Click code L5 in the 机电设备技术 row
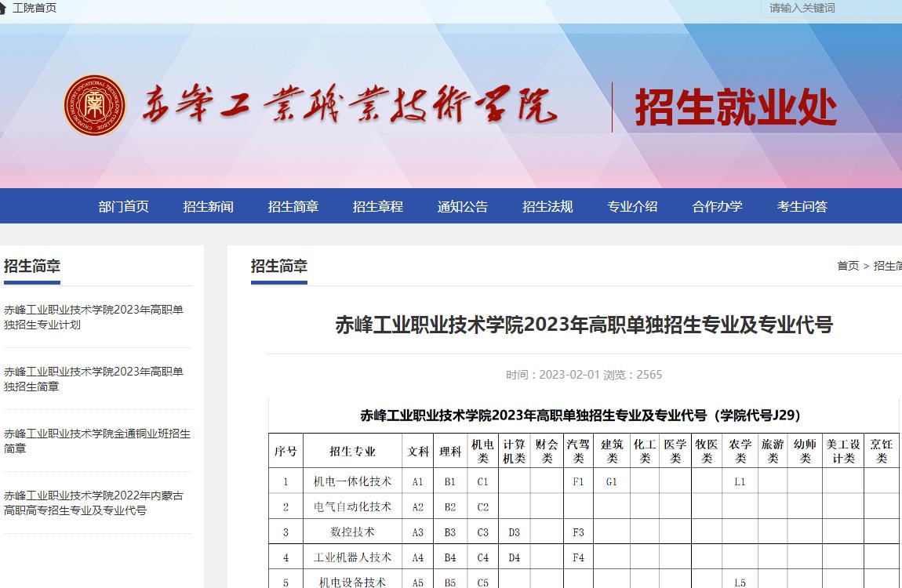902x588 pixels. (x=740, y=583)
